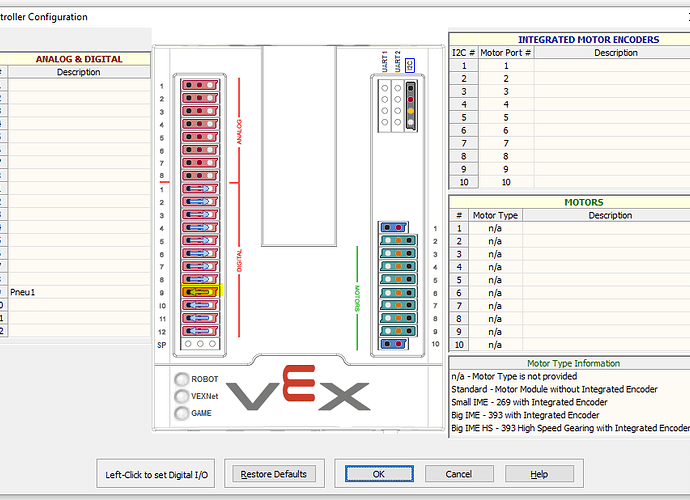Edit Description for I2C encoder 1
The width and height of the screenshot is (690, 500).
[x=612, y=66]
